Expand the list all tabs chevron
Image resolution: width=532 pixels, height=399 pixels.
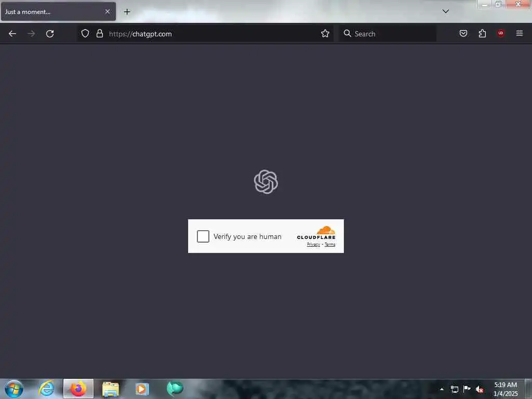(445, 11)
